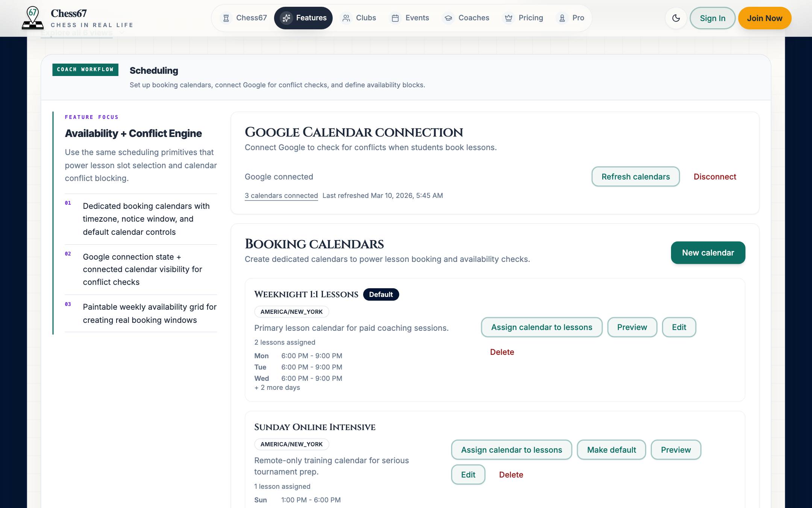Screen dimensions: 812x508
Task: Click the Sun 1:00 PM - 6:00 PM row
Action: click(x=297, y=500)
